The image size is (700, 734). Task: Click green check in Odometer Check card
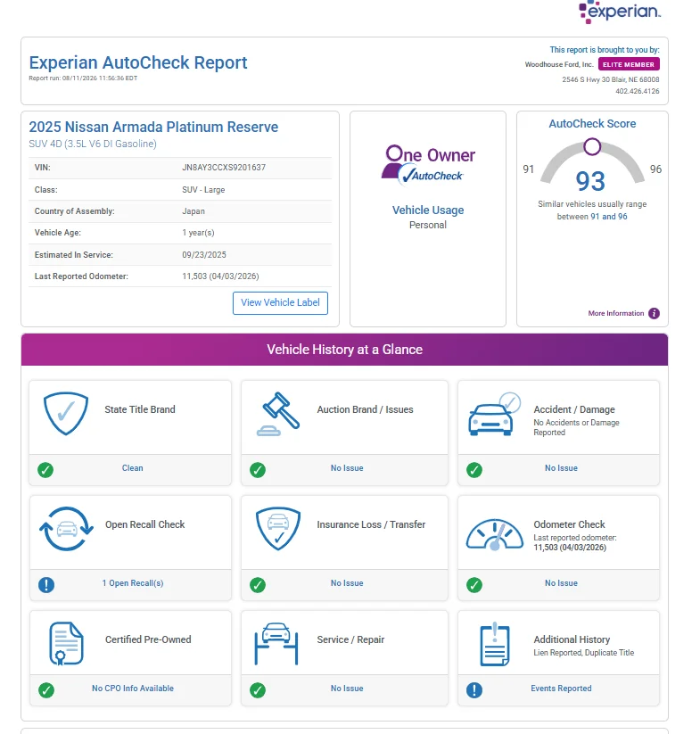pos(474,585)
